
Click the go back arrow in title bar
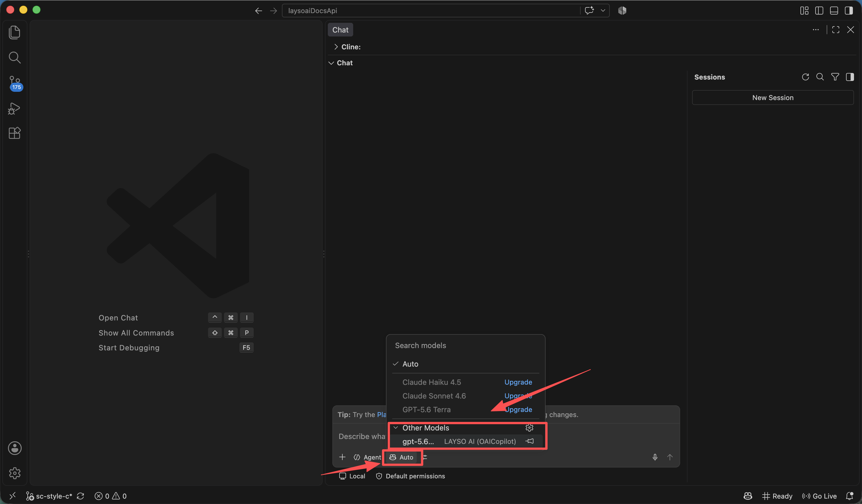click(x=259, y=11)
